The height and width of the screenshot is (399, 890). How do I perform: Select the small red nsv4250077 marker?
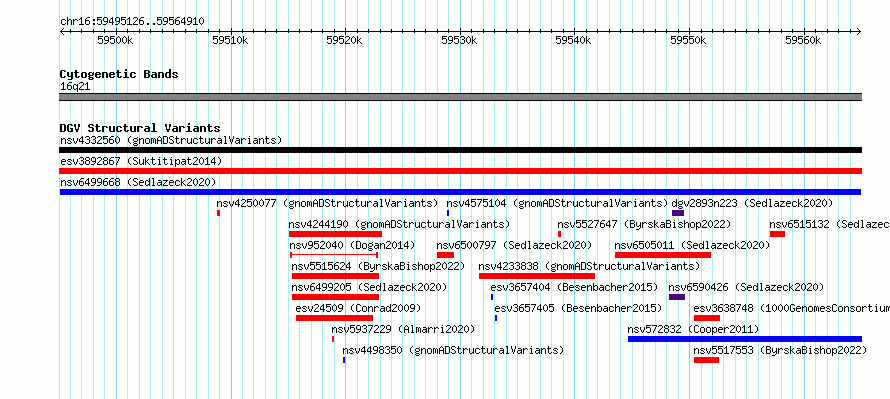click(218, 213)
